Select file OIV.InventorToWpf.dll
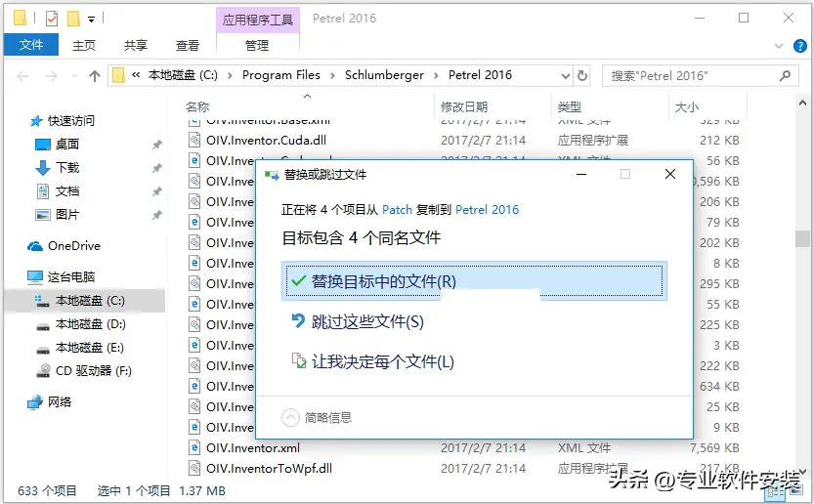Viewport: 814px width, 504px height. coord(269,469)
